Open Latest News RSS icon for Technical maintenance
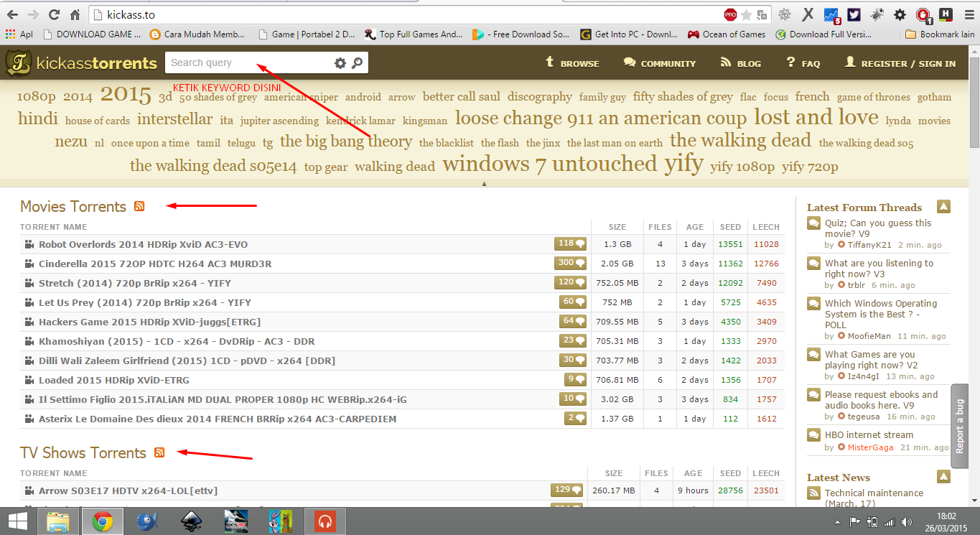Viewport: 980px width, 535px height. (x=813, y=493)
